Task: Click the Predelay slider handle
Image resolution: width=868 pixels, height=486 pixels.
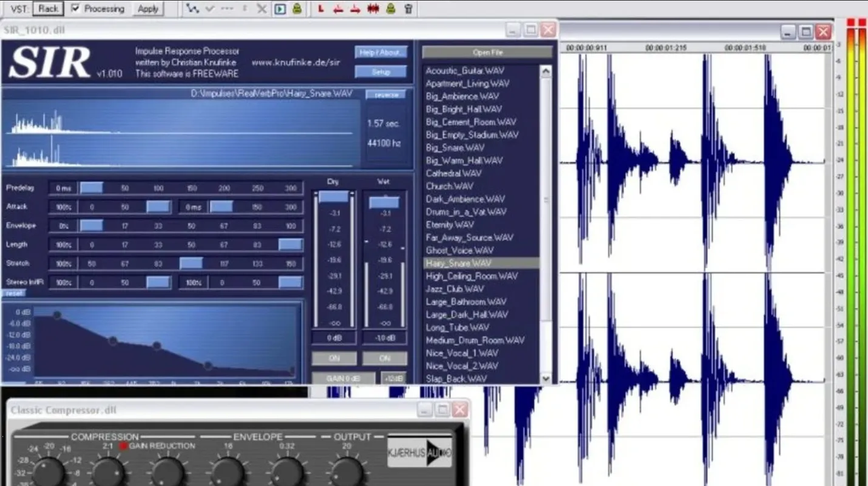Action: click(x=92, y=188)
